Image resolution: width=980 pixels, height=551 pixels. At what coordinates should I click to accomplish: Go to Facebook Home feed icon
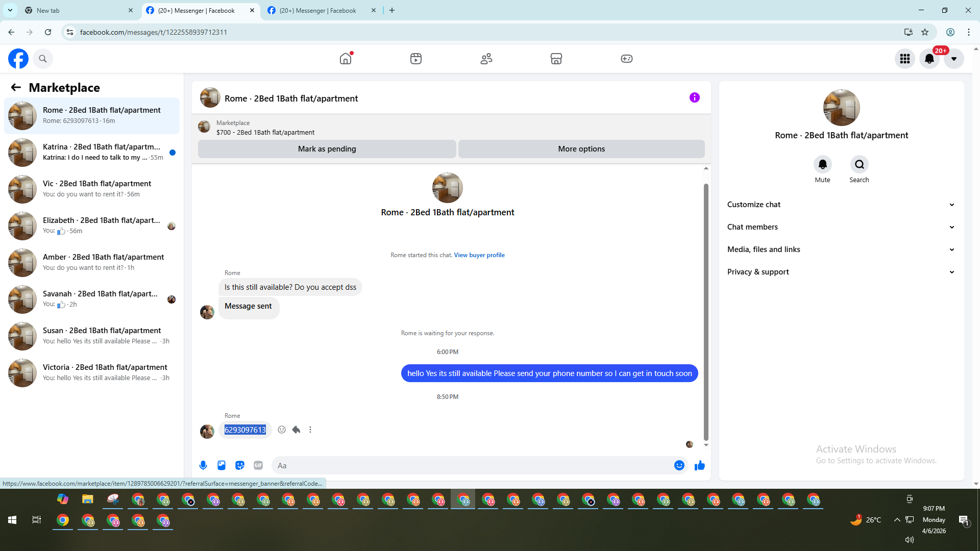346,59
